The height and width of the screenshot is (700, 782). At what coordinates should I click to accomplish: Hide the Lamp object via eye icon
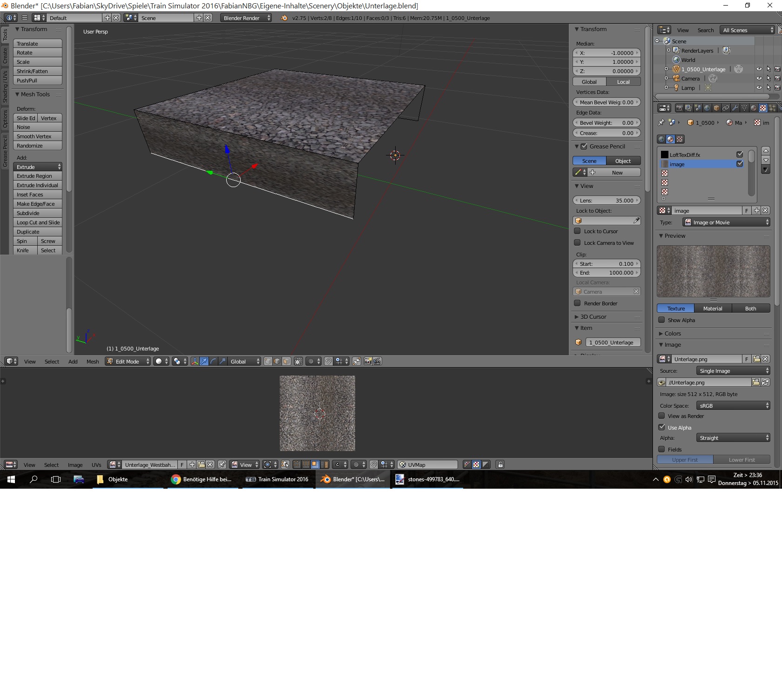coord(759,87)
